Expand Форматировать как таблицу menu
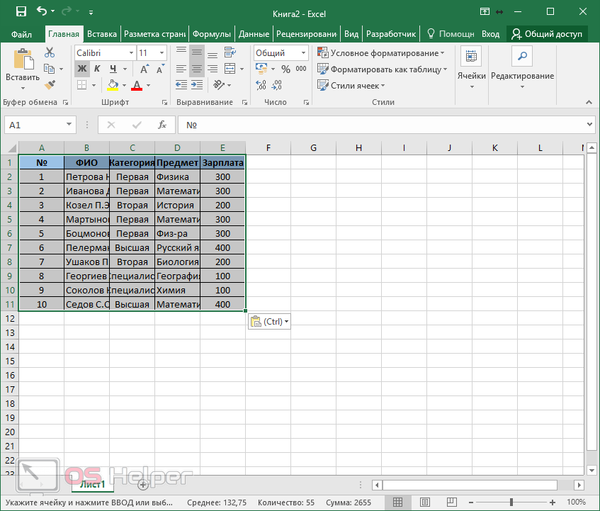This screenshot has width=600, height=511. 382,69
